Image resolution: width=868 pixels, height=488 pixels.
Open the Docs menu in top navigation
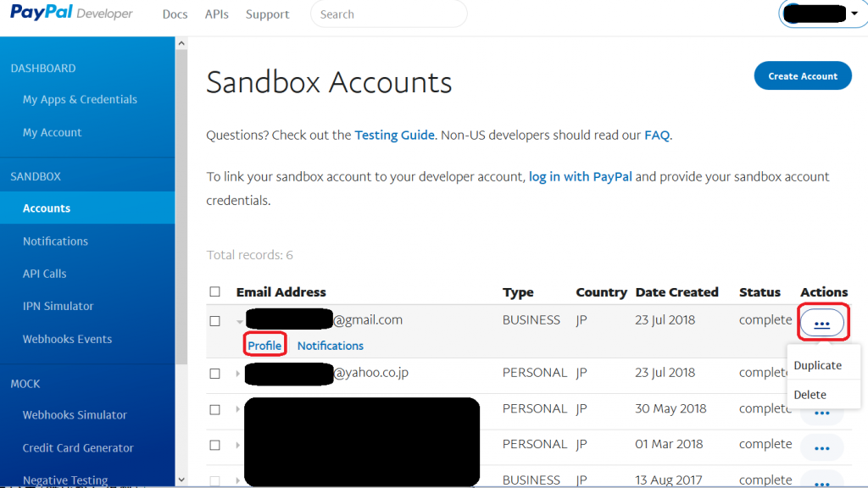175,14
